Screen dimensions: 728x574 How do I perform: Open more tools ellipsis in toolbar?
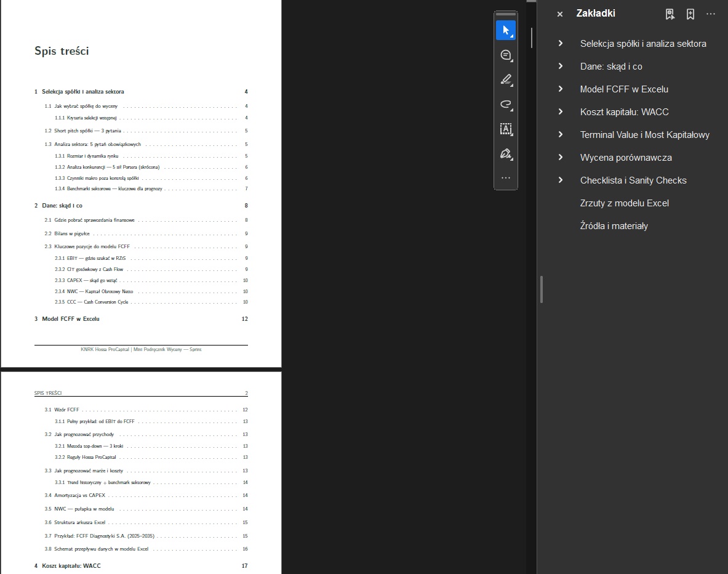pos(506,178)
